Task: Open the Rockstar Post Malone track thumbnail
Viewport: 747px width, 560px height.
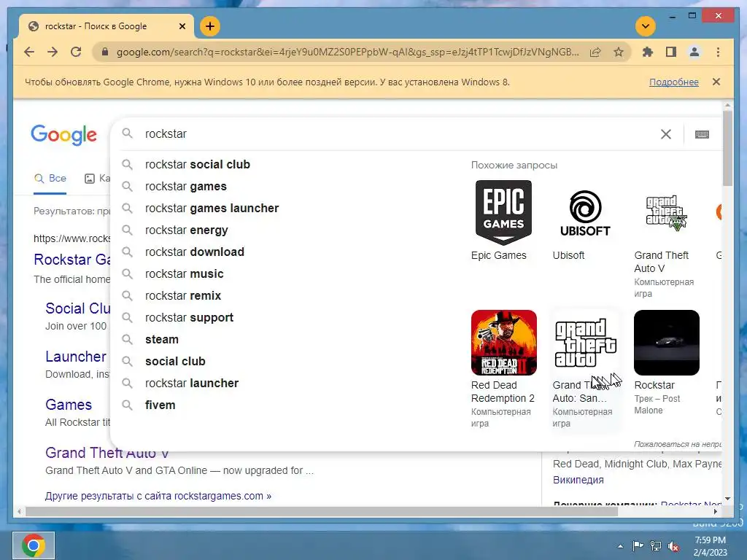Action: (667, 343)
